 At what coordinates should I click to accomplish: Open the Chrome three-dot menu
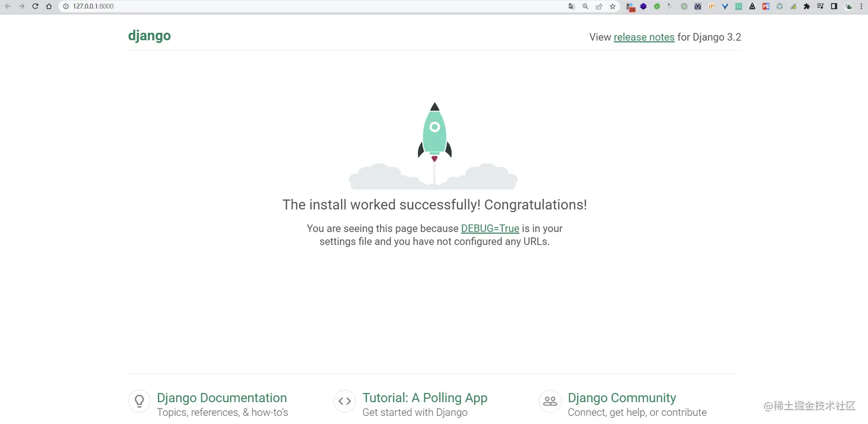tap(861, 6)
